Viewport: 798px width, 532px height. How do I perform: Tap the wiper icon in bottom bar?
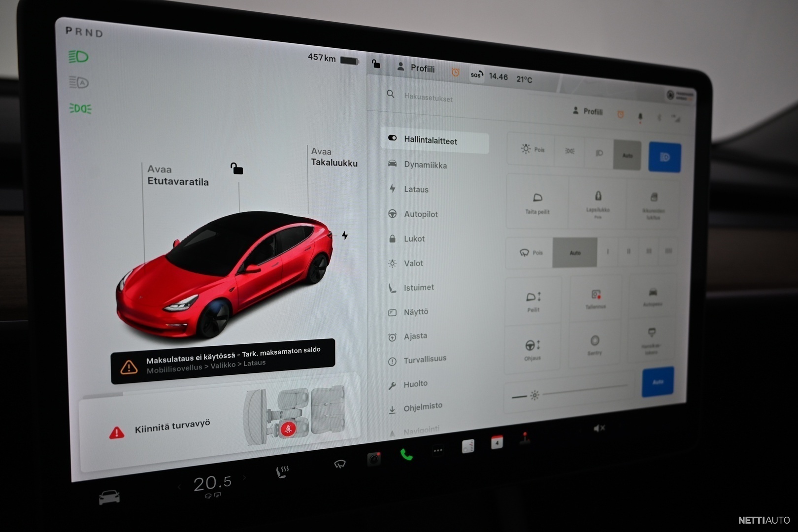[x=339, y=464]
